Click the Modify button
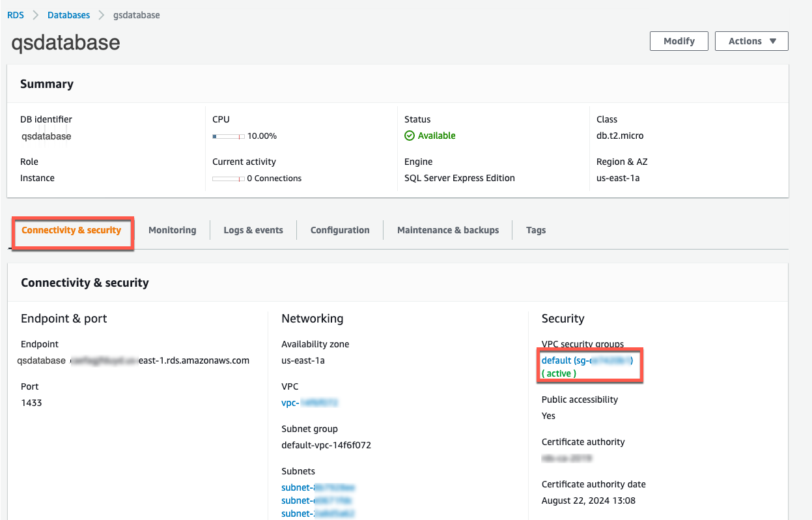 click(679, 41)
